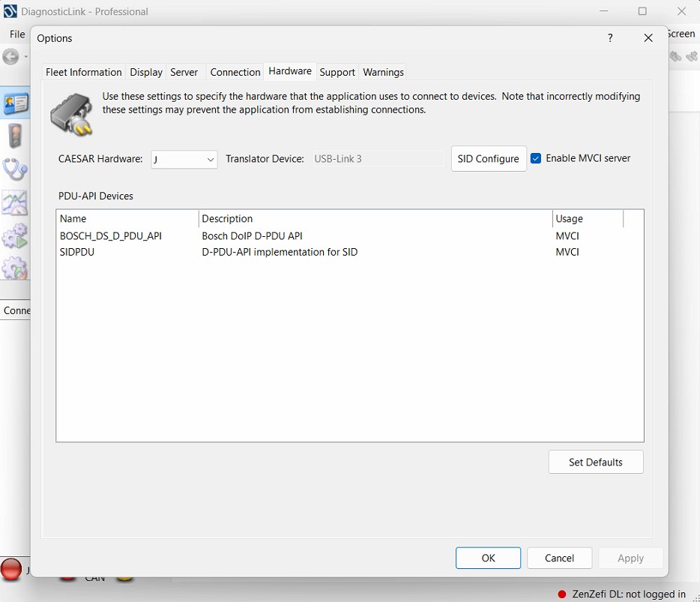Click the back arrow toolbar button
This screenshot has width=700, height=602.
point(10,57)
